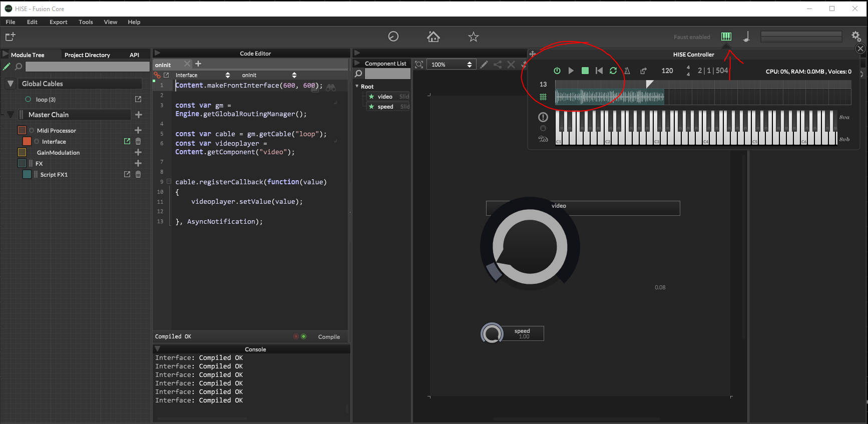
Task: Rewind transport to start
Action: pos(599,71)
